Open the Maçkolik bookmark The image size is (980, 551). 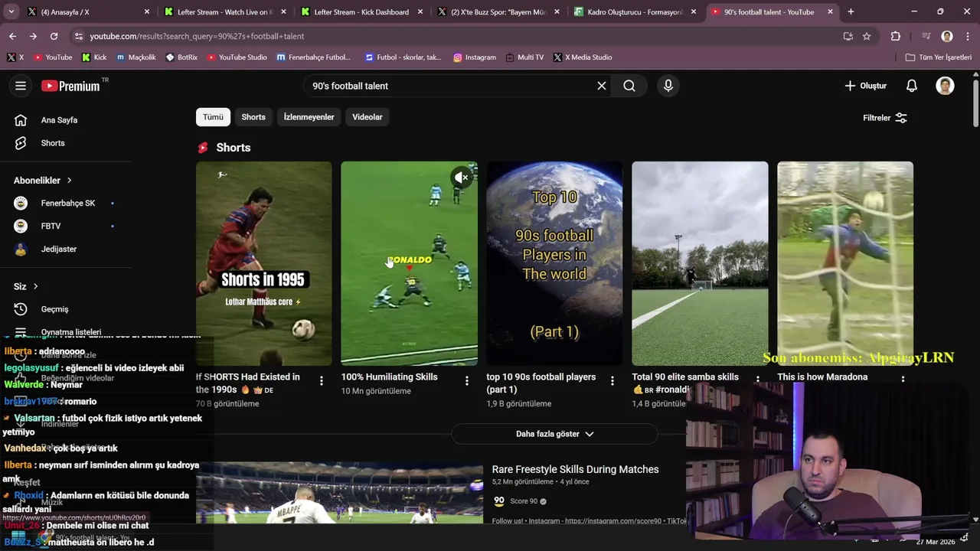coord(135,57)
